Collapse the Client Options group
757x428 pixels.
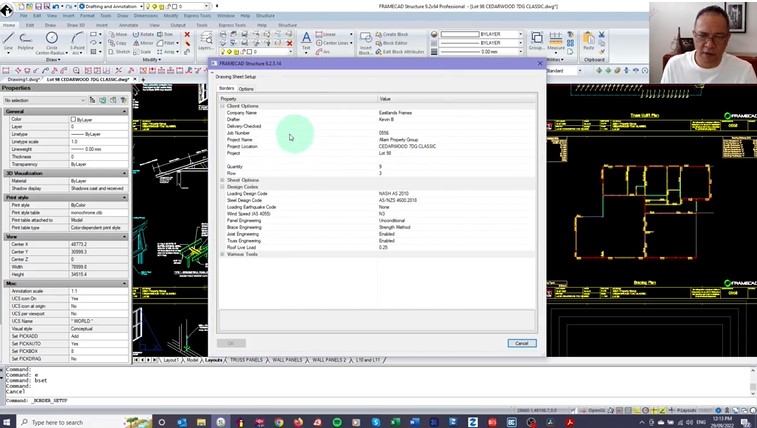pos(223,106)
